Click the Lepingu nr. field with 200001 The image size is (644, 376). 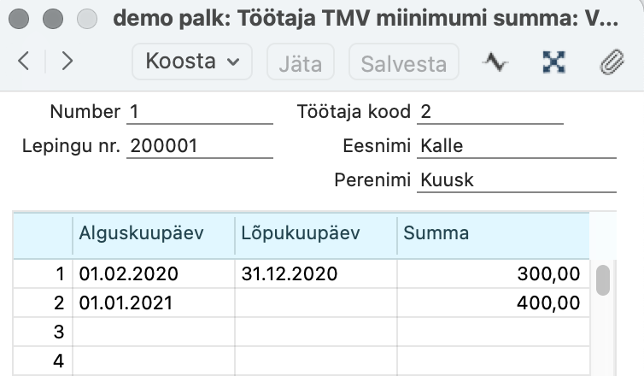point(200,146)
